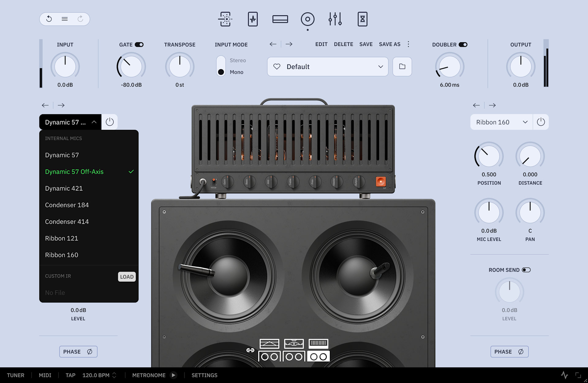Viewport: 588px width, 383px height.
Task: Toggle power for the Dynamic 57 Off-Axis mic
Action: coord(110,122)
